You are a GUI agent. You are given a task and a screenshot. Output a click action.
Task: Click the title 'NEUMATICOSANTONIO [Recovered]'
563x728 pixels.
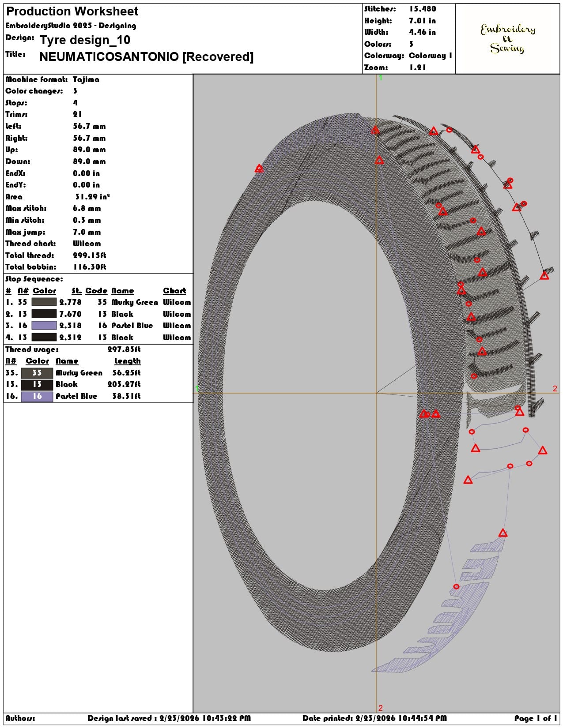147,57
